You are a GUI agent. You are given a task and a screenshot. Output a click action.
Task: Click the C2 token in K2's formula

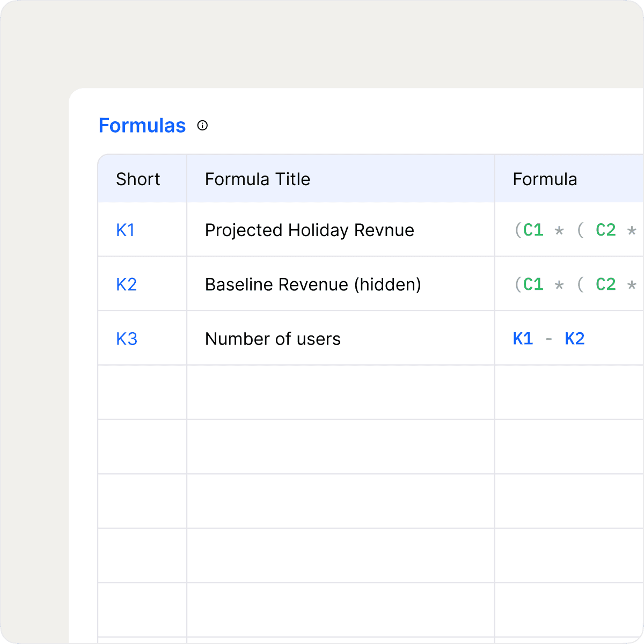click(606, 284)
